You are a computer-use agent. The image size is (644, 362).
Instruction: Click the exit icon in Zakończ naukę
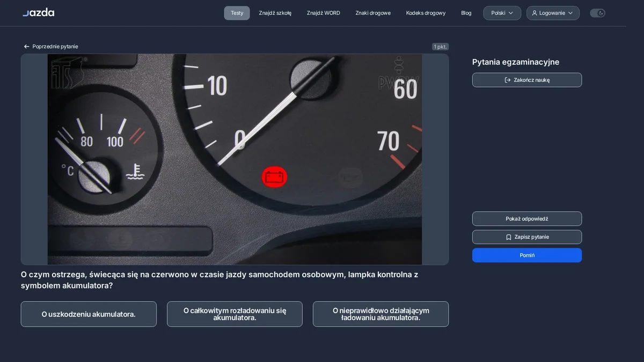point(508,80)
